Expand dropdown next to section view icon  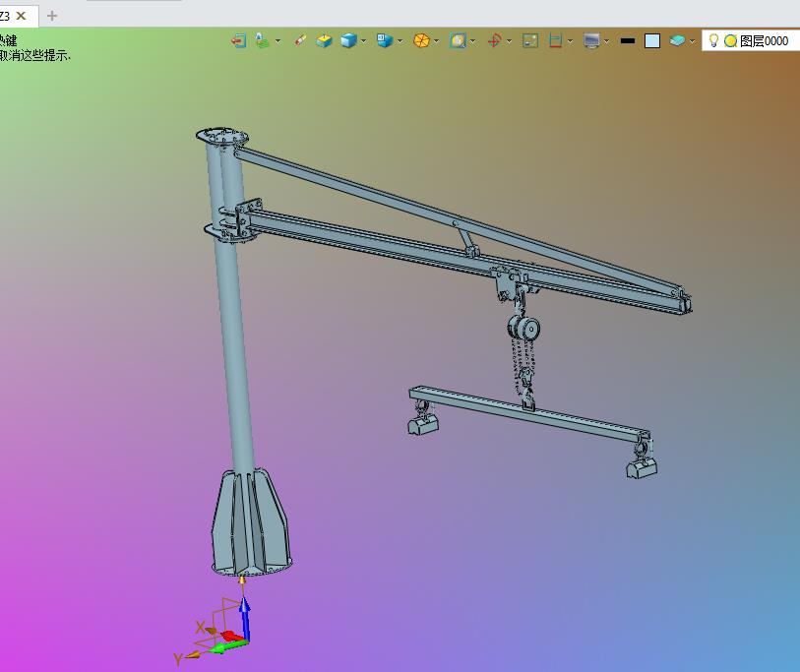571,40
